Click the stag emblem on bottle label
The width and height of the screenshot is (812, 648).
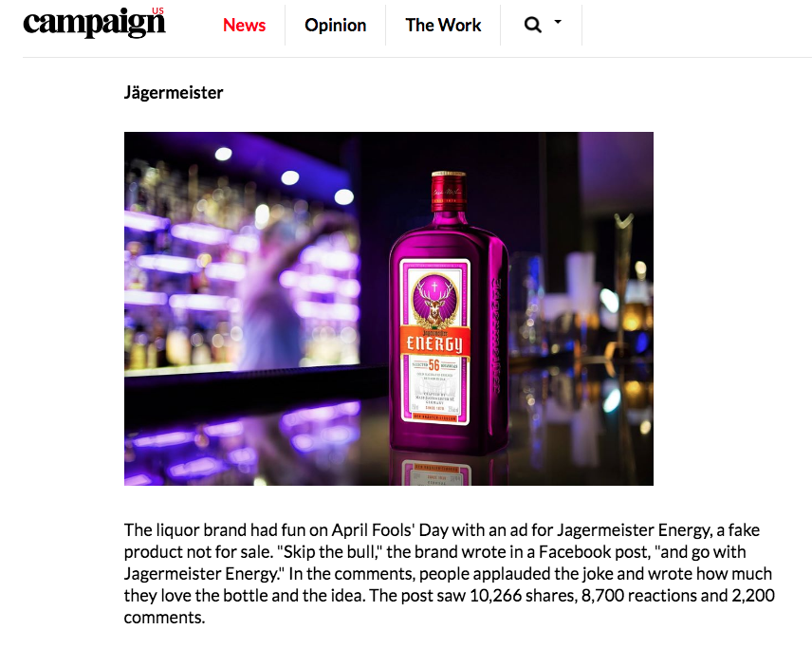435,300
